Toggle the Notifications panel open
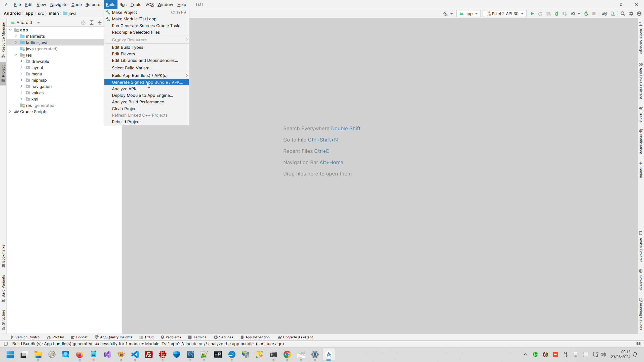 coord(641,142)
